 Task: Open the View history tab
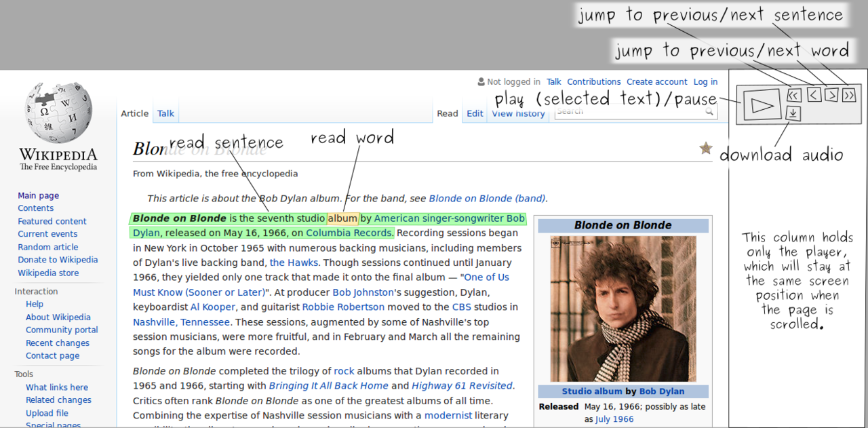(x=518, y=113)
